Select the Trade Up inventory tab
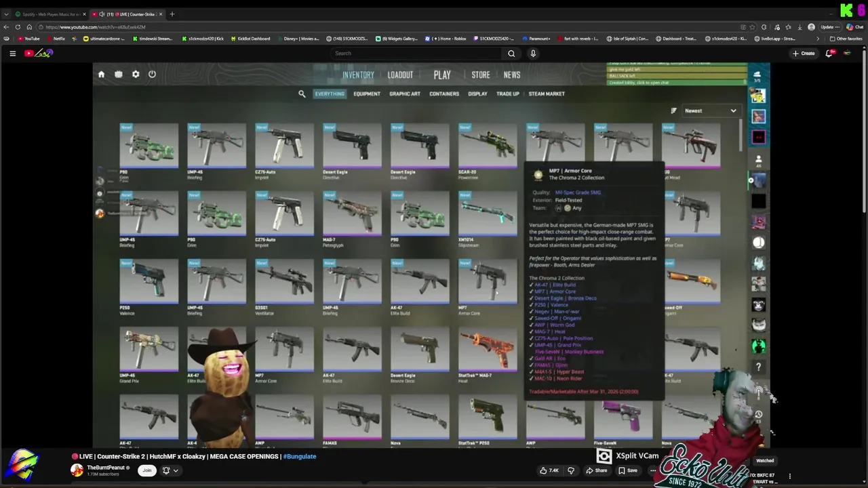868x488 pixels. click(508, 94)
